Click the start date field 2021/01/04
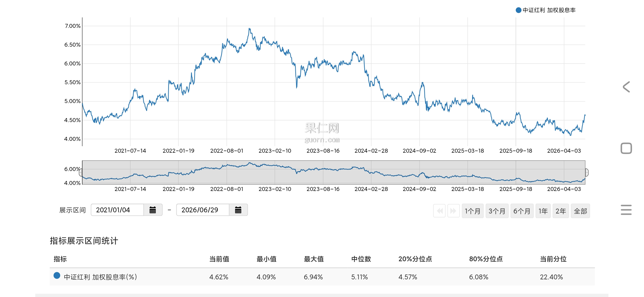The image size is (644, 297). (117, 210)
